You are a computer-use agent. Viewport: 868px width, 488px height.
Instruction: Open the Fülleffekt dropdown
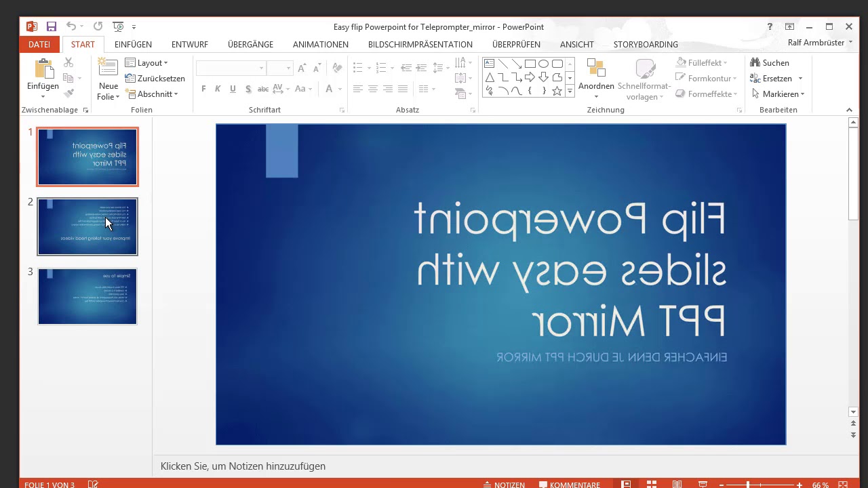702,62
